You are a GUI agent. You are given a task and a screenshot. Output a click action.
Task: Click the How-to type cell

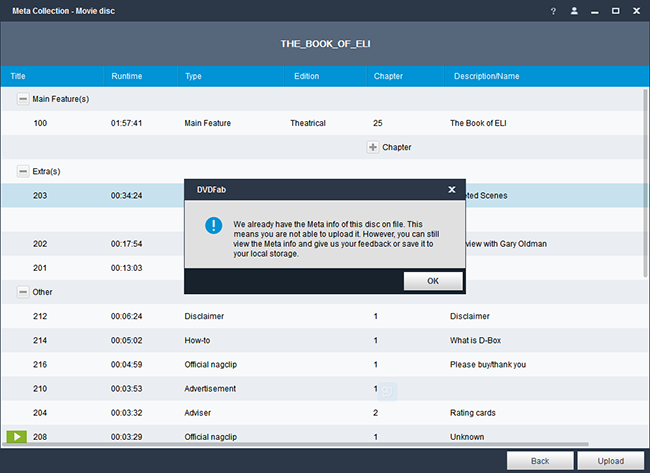197,340
